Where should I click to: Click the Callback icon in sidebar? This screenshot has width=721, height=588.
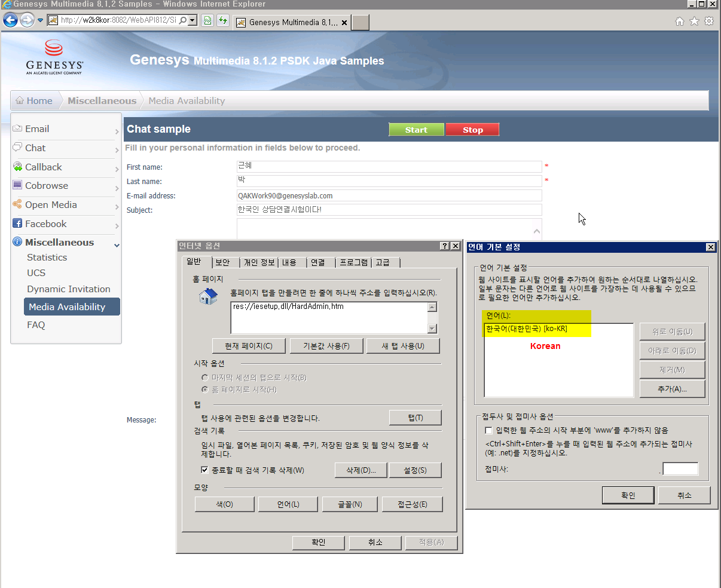pos(17,167)
